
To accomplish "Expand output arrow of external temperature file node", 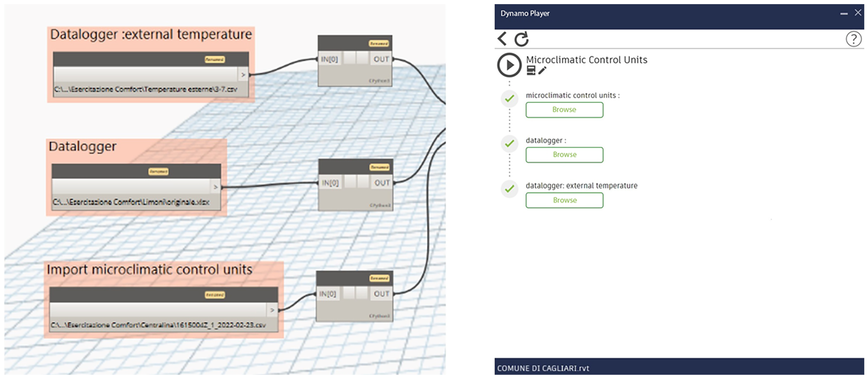I will point(243,75).
